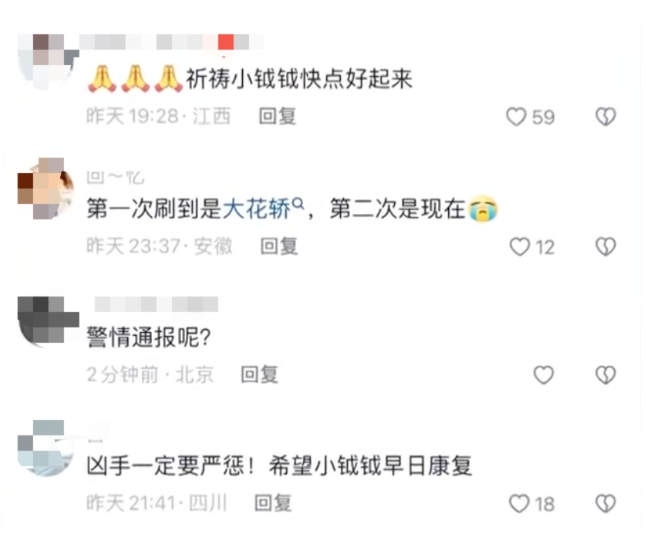Dislike the 江西 prayer comment

[x=605, y=117]
